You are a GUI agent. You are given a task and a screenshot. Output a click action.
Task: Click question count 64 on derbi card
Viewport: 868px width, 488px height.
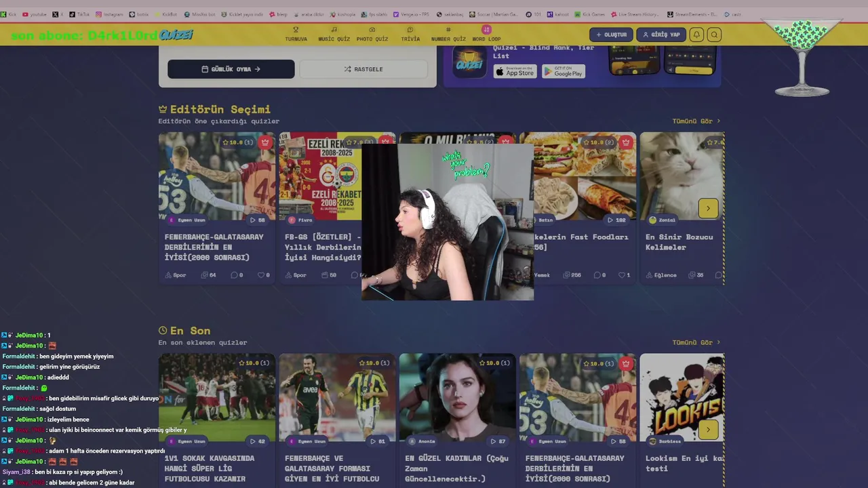pyautogui.click(x=209, y=275)
